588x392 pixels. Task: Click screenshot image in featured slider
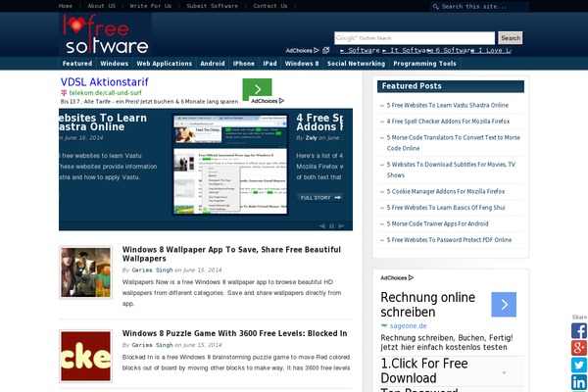[x=230, y=165]
